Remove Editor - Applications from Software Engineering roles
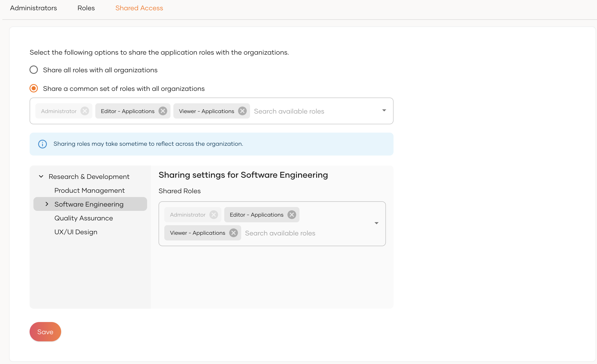The width and height of the screenshot is (597, 364). 292,215
